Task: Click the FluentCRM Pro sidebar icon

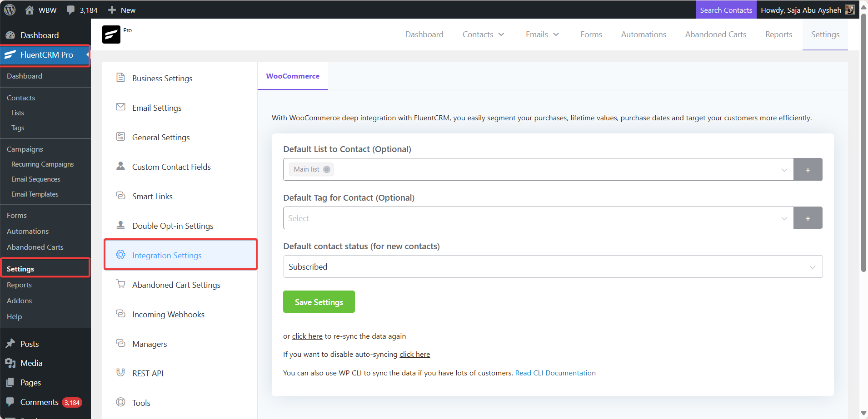Action: [10, 54]
